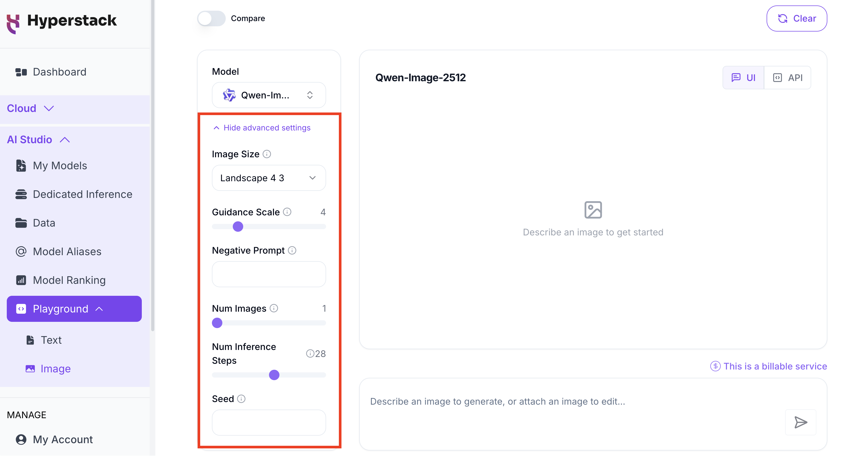Click the Model Ranking chart icon
The height and width of the screenshot is (464, 868).
(21, 280)
